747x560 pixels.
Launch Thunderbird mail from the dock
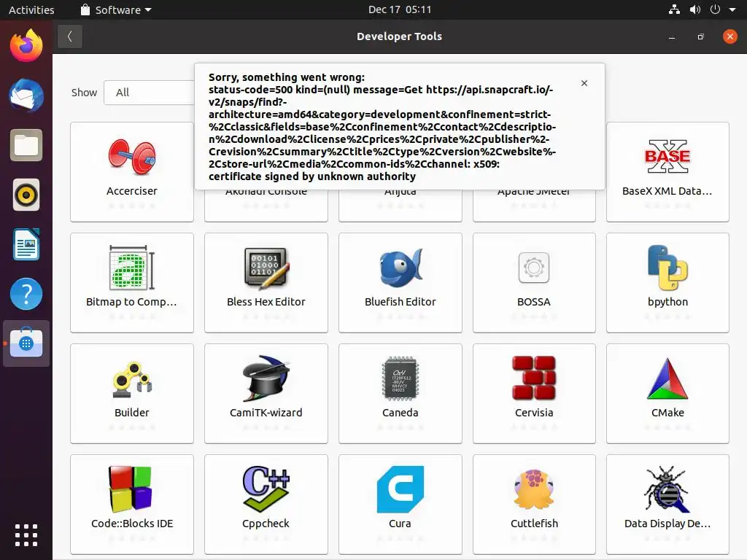(26, 96)
